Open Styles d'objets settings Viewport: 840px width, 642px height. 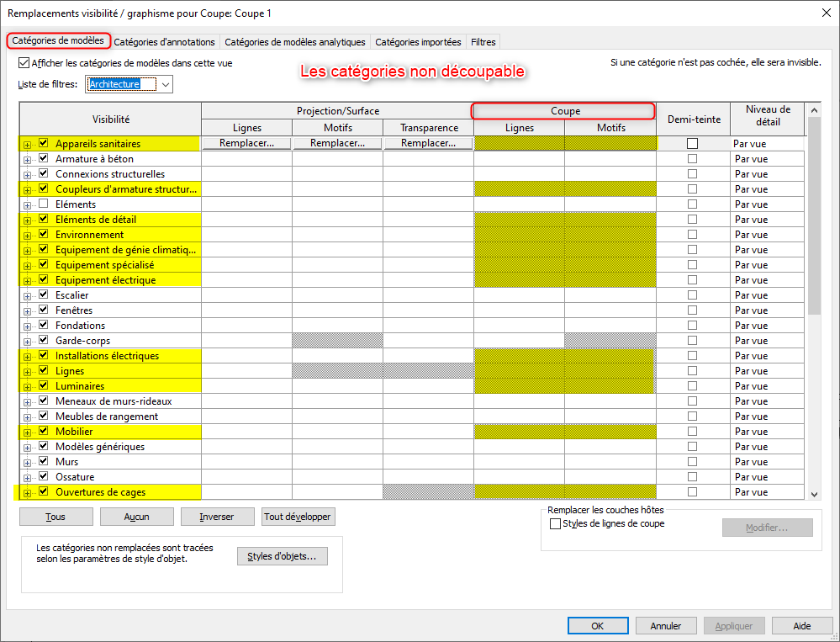282,556
